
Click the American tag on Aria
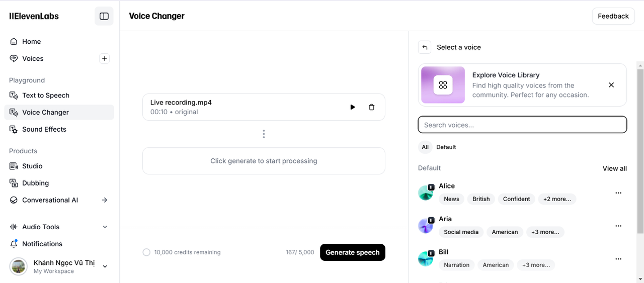[x=505, y=232]
